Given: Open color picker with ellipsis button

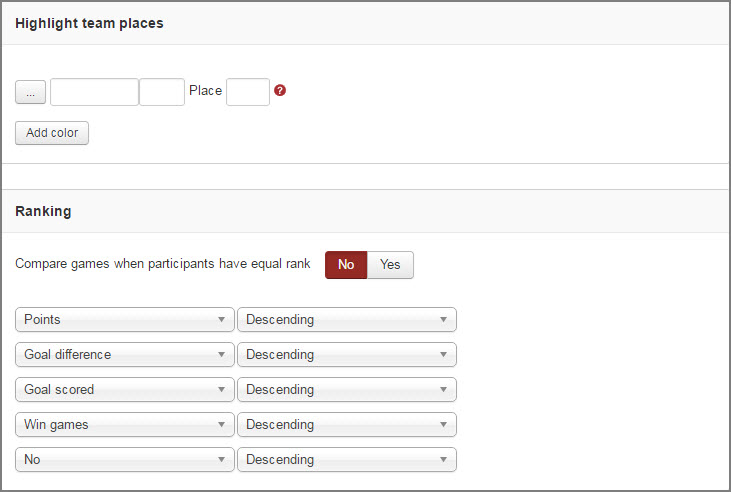Looking at the screenshot, I should point(30,92).
